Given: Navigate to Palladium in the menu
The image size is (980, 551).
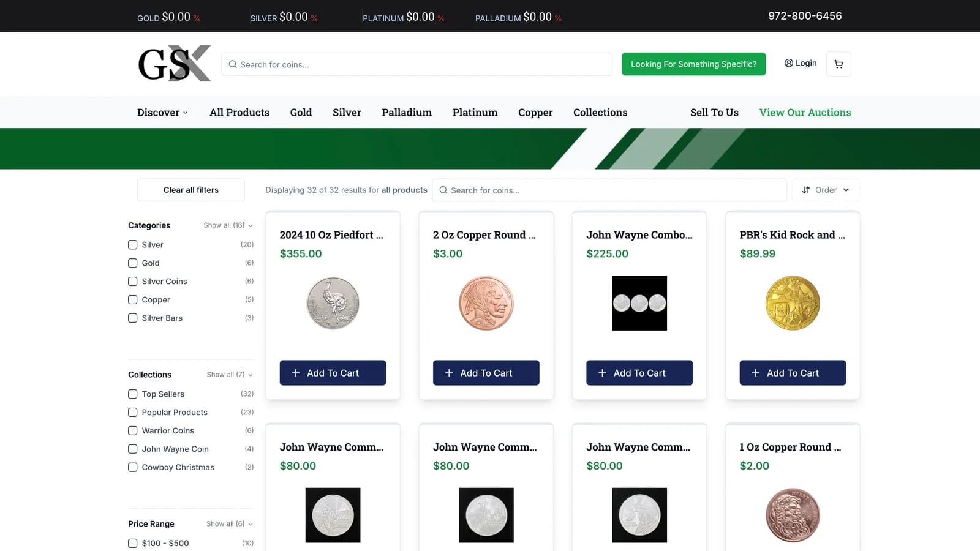Looking at the screenshot, I should click(407, 113).
